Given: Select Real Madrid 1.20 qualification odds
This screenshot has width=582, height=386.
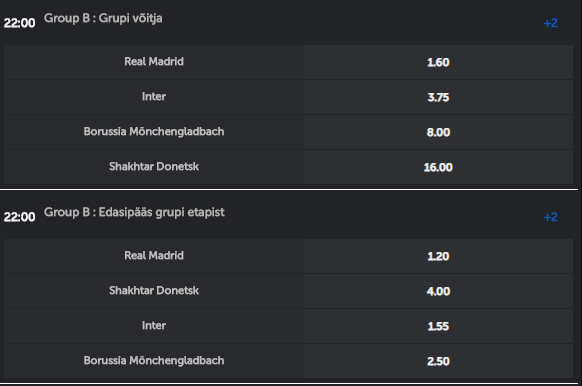Looking at the screenshot, I should [438, 256].
